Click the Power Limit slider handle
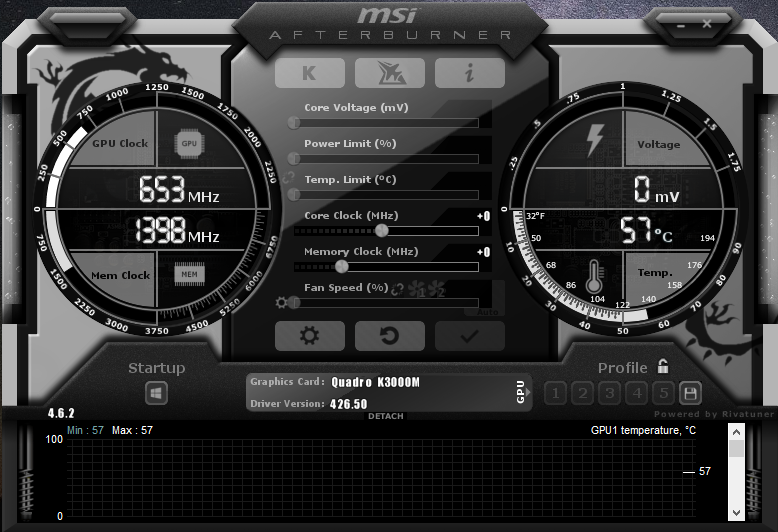778x532 pixels. pyautogui.click(x=294, y=159)
